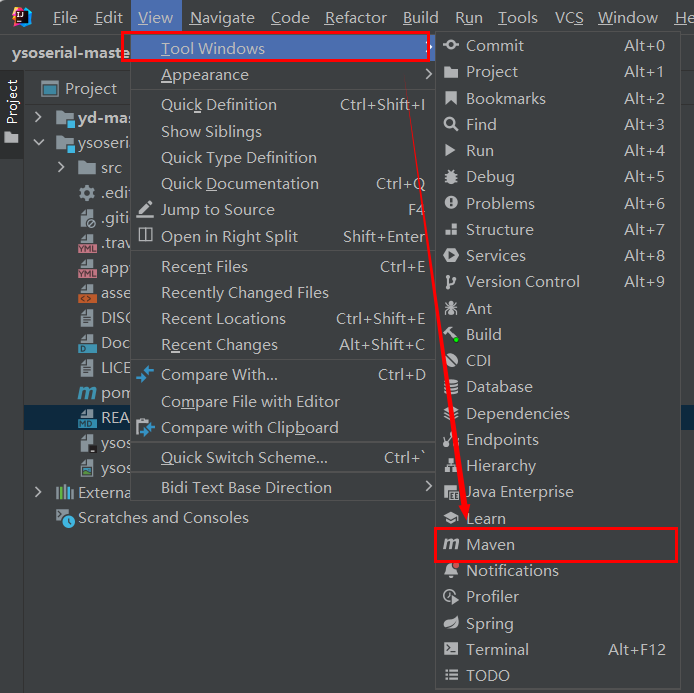
Task: Choose Show Siblings menu entry
Action: pyautogui.click(x=282, y=131)
